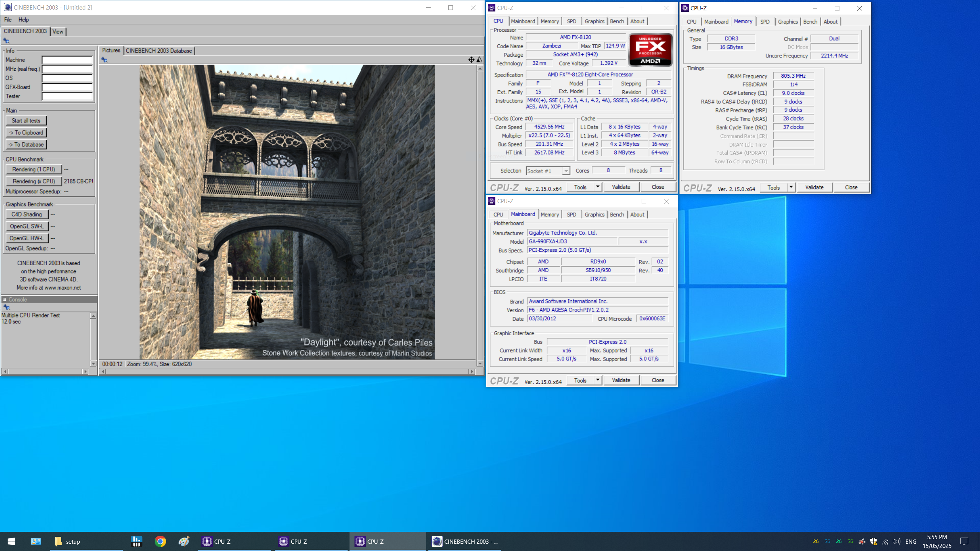
Task: Open Tools dropdown arrow in CPU window
Action: tap(598, 187)
